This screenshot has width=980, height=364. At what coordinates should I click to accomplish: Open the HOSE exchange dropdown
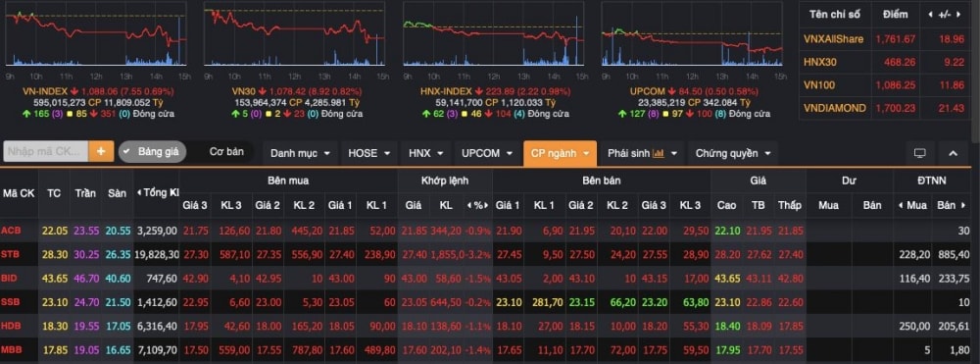[x=368, y=153]
